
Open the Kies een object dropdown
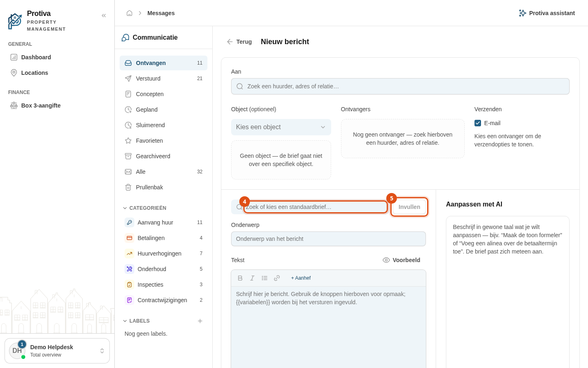[281, 127]
